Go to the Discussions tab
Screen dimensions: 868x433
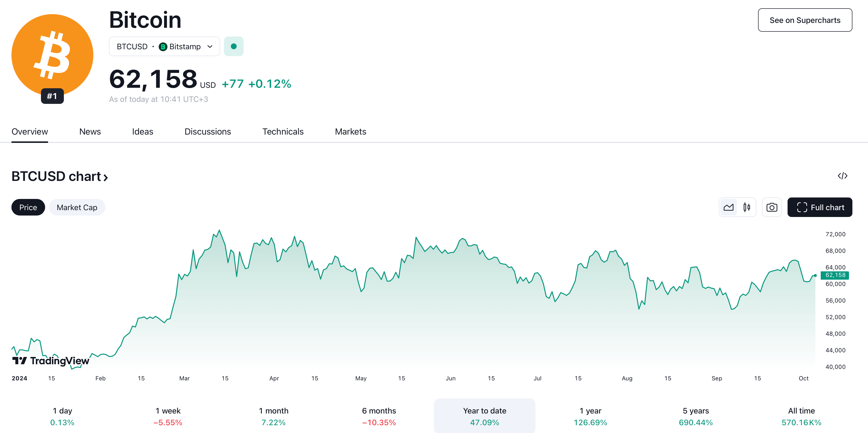point(208,132)
